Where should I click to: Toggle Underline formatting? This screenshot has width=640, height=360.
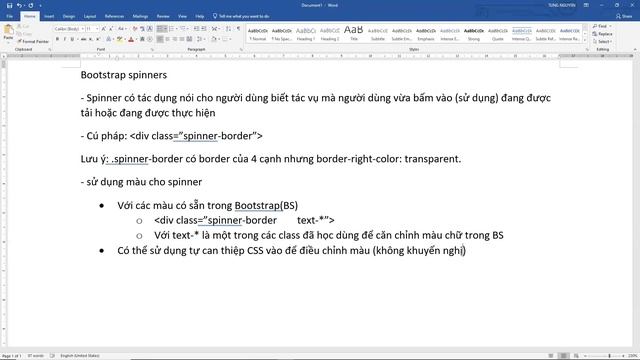(72, 39)
